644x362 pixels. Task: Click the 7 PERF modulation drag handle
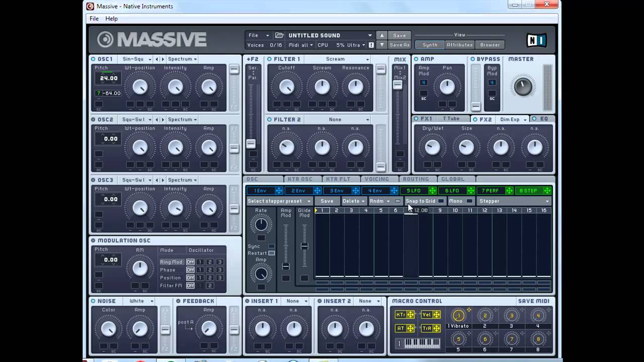click(x=509, y=191)
